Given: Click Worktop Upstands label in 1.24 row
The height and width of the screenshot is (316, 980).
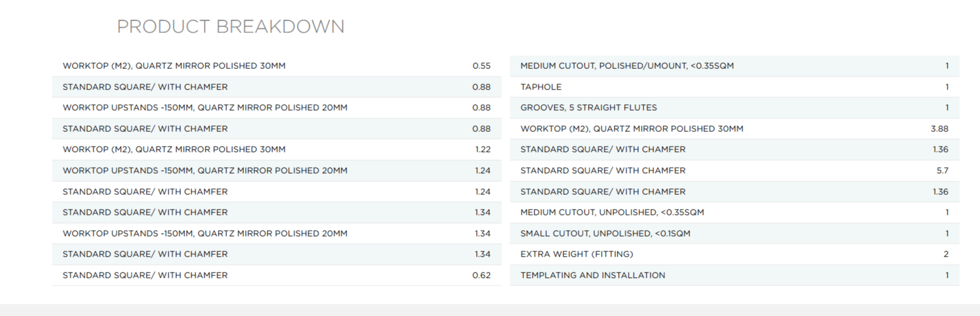Looking at the screenshot, I should (x=204, y=171).
